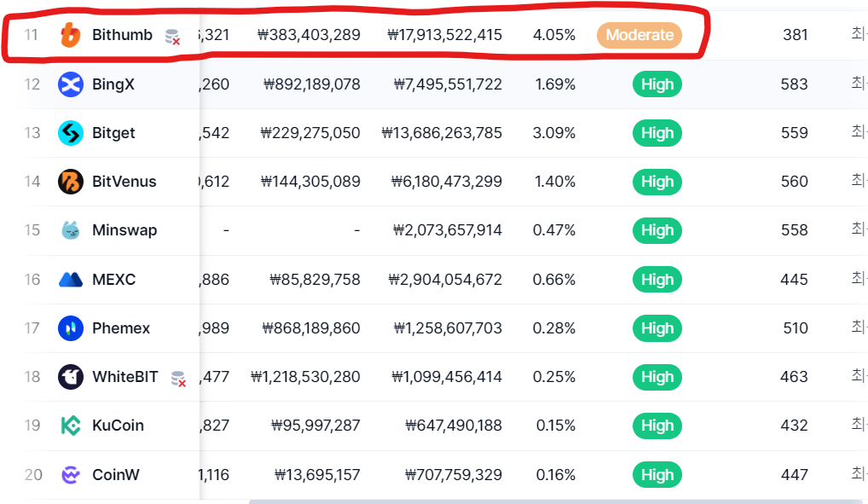Open the MEXC exchange link

pyautogui.click(x=114, y=280)
